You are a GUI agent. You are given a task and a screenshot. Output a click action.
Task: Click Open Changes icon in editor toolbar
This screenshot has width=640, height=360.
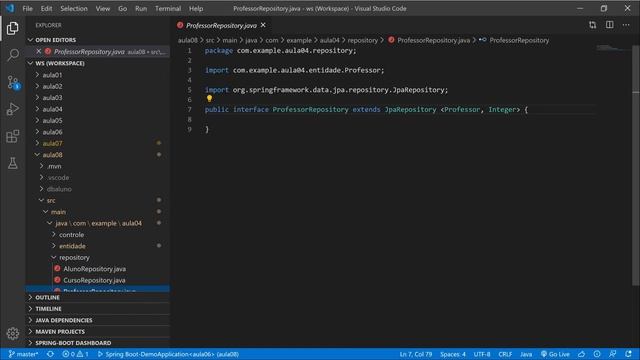point(592,25)
